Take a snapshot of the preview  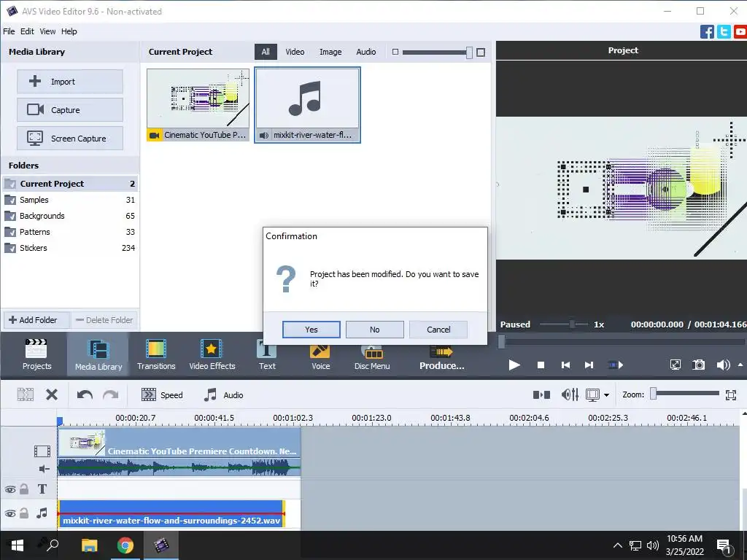698,365
